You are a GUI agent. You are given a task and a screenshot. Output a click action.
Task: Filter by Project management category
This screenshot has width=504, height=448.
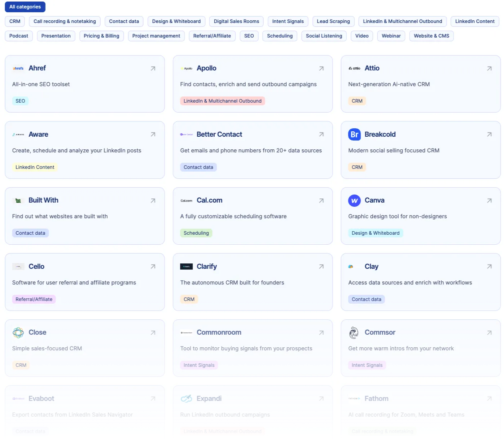[156, 36]
